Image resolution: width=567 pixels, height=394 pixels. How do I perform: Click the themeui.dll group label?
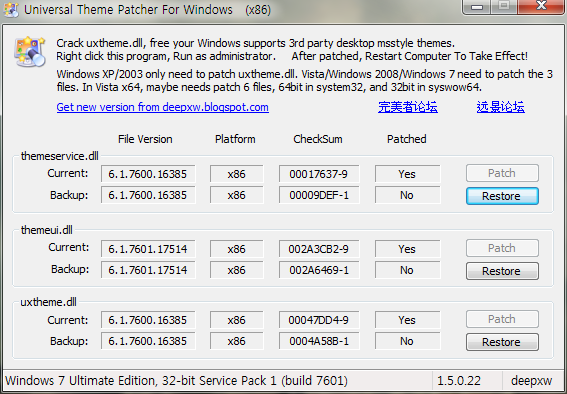point(47,230)
